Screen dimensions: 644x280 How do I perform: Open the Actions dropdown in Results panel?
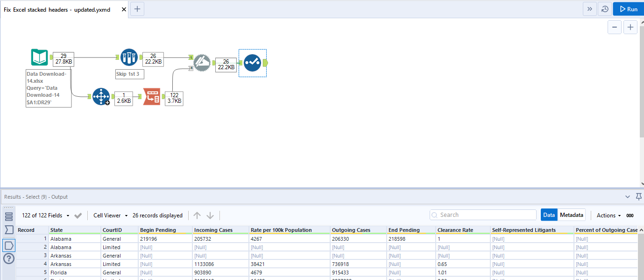(607, 215)
